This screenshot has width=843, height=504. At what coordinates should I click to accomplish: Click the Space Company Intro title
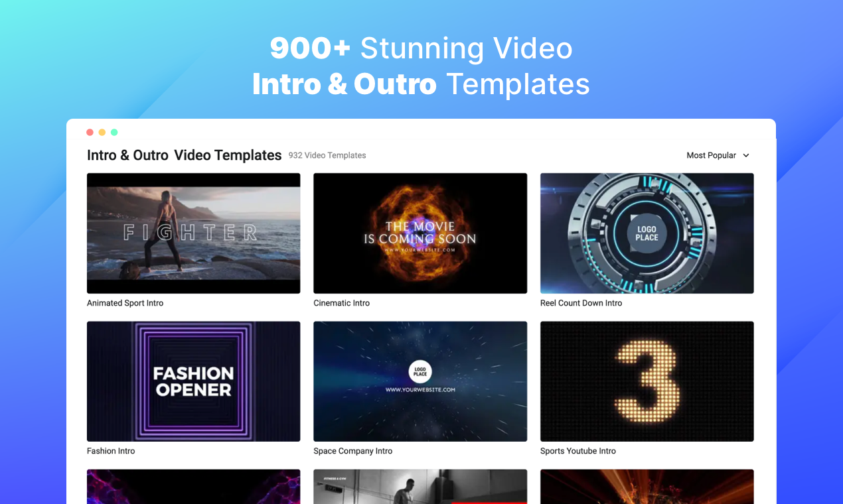pos(353,451)
